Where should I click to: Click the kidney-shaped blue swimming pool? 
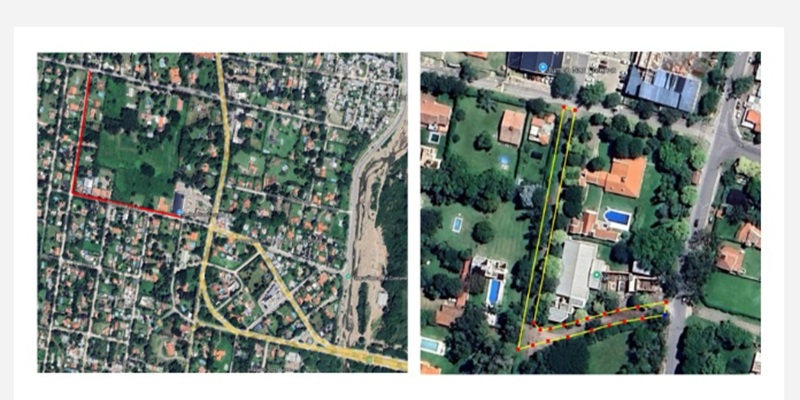coord(617,217)
